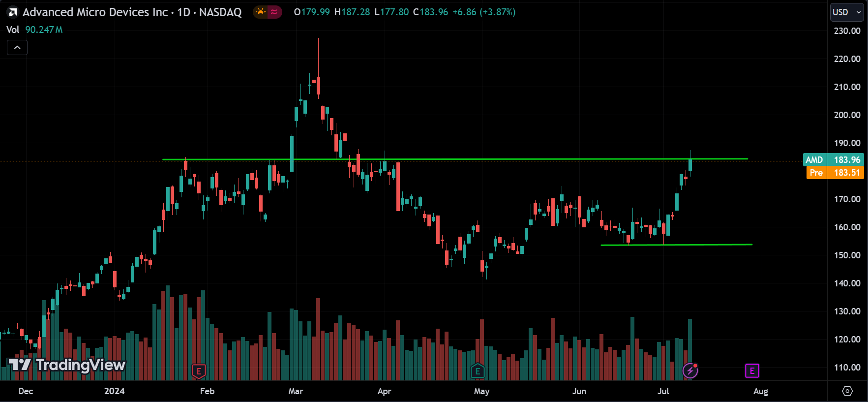Select the upper green horizontal resistance line
Screen dimensions: 868x402
[x=455, y=159]
